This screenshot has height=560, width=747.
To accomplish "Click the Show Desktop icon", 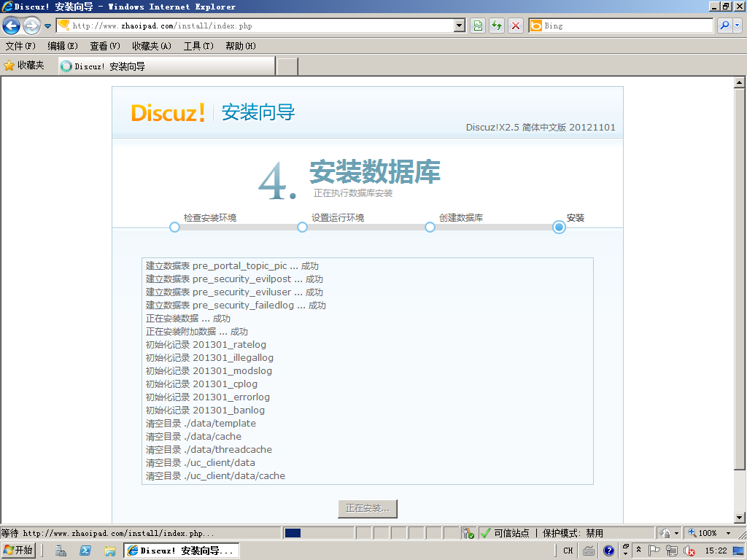I will [738, 551].
